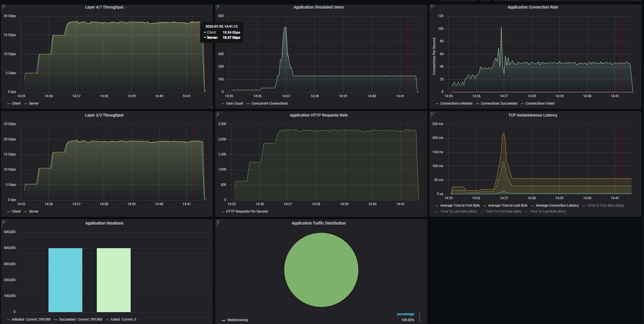Toggle Client series in Layer 4/7 Throughput legend
The width and height of the screenshot is (644, 324).
click(x=16, y=103)
